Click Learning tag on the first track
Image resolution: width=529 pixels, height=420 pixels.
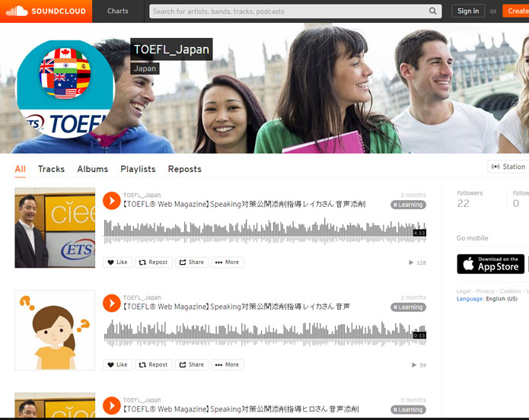pos(408,205)
